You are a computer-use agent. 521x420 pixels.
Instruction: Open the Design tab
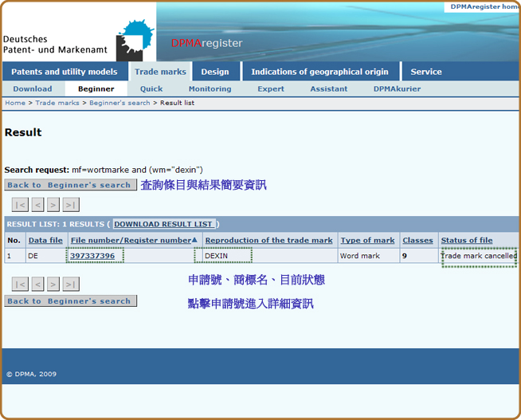coord(215,72)
